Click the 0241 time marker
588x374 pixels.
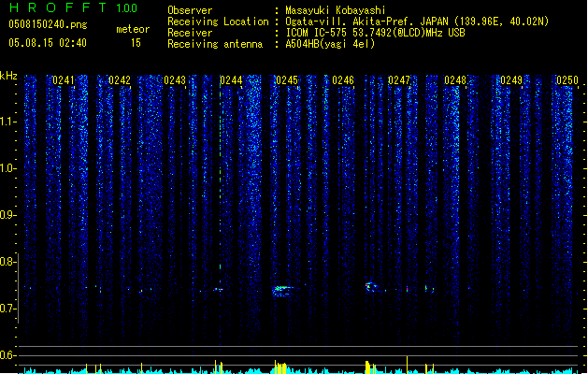[x=64, y=80]
